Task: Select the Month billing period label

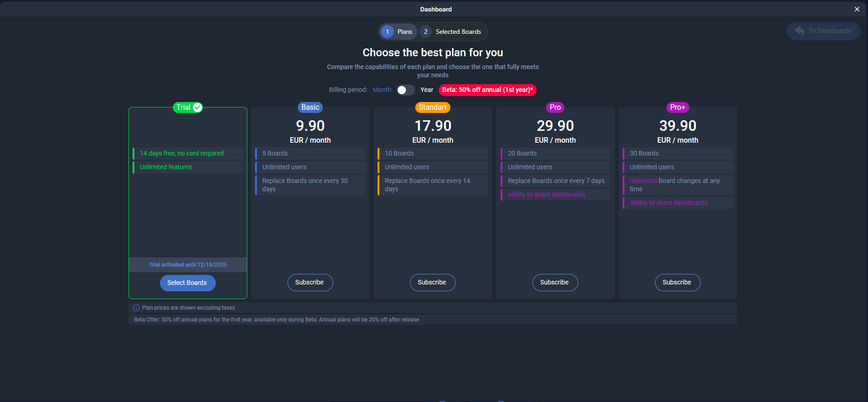Action: [x=382, y=90]
